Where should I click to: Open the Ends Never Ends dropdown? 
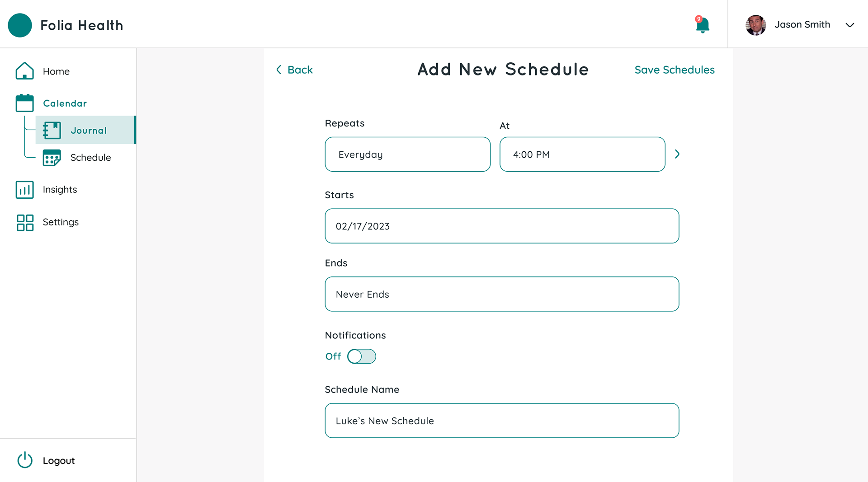pyautogui.click(x=502, y=294)
